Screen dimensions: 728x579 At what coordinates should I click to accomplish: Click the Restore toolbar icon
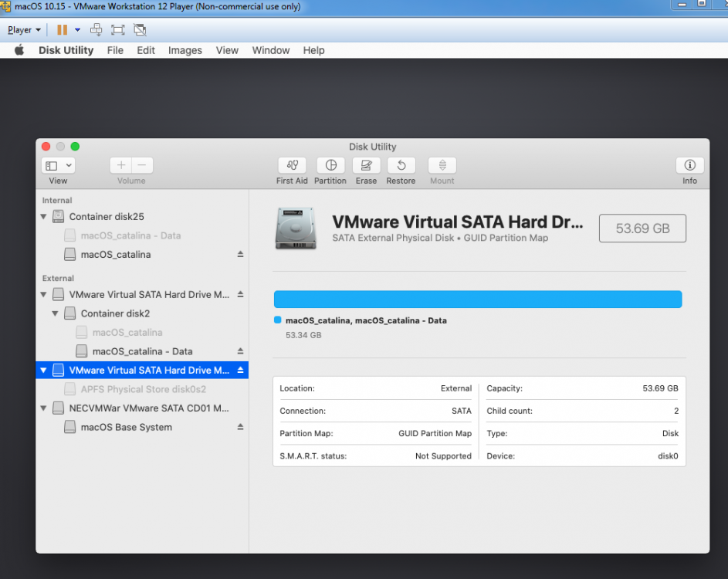pyautogui.click(x=401, y=165)
